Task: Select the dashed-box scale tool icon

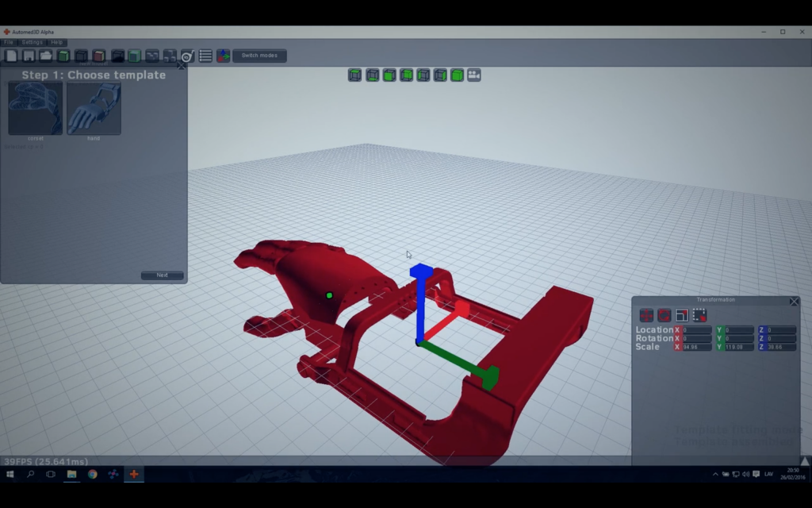Action: pos(699,316)
